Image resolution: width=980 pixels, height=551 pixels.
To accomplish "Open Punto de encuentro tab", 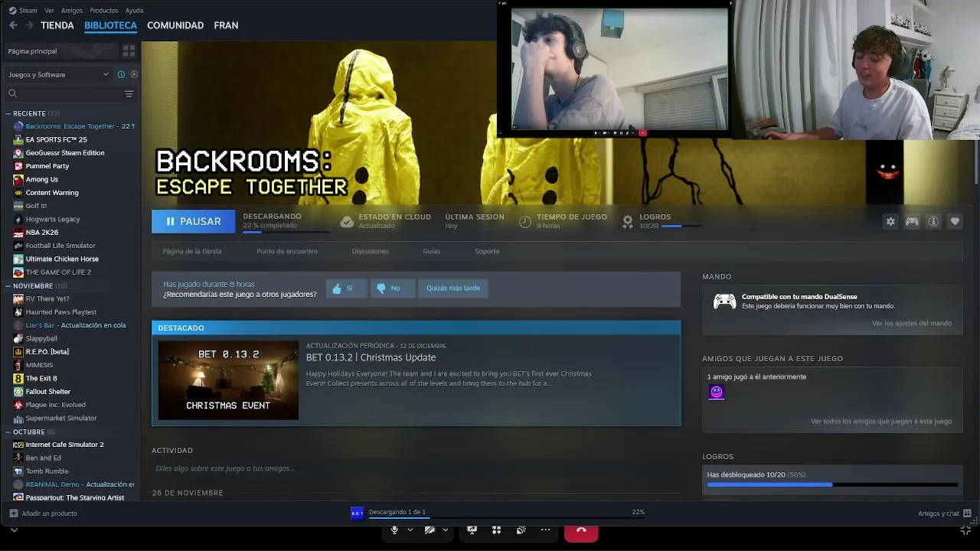I will point(287,251).
